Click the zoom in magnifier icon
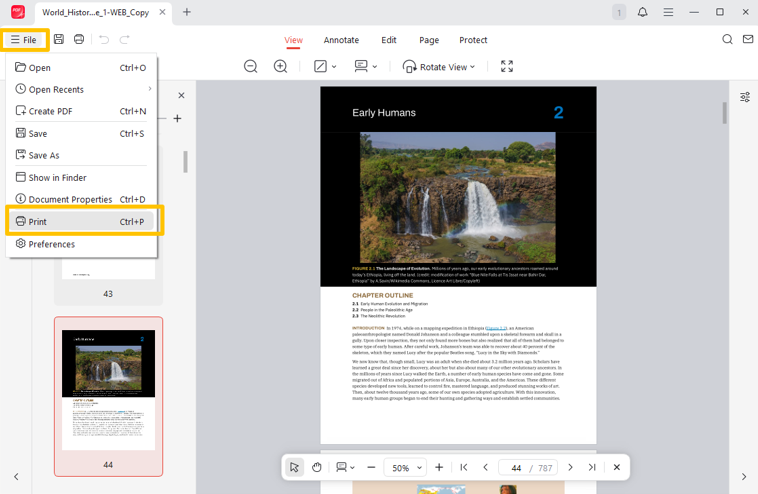The image size is (758, 494). click(x=280, y=66)
